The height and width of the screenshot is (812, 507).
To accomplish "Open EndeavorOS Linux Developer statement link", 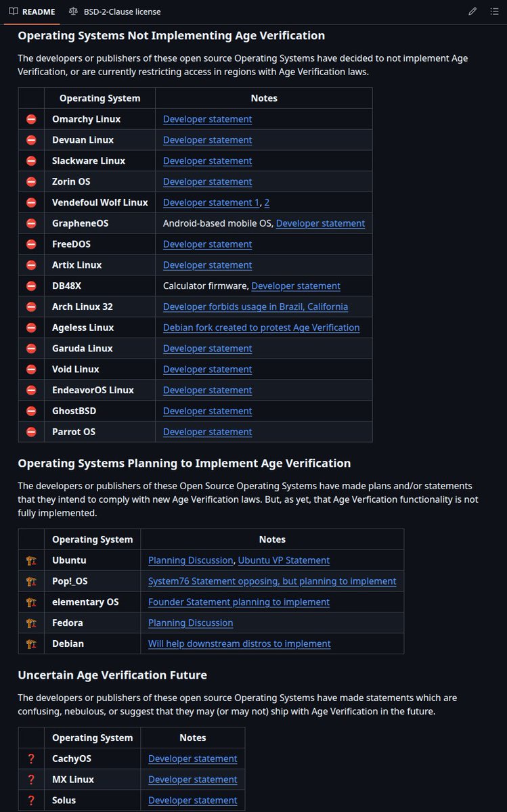I will pos(207,390).
